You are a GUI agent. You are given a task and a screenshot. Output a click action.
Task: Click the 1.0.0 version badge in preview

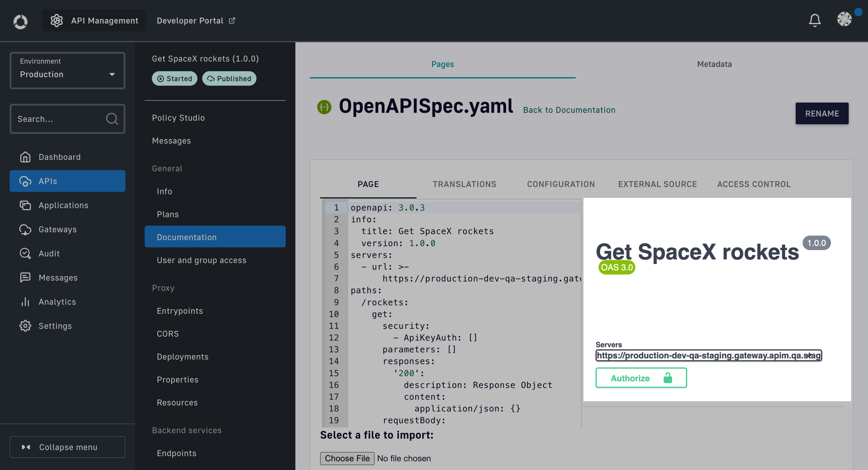coord(816,243)
